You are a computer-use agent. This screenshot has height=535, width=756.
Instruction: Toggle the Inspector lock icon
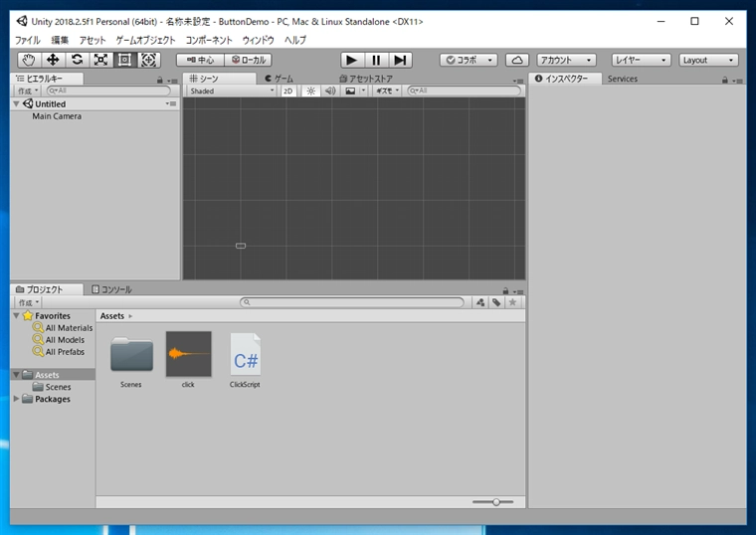click(x=724, y=80)
